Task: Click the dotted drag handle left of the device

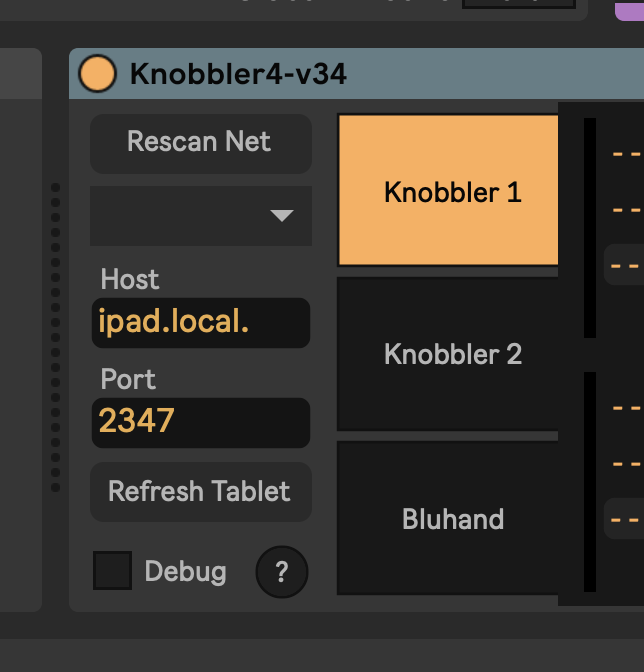Action: (x=56, y=338)
